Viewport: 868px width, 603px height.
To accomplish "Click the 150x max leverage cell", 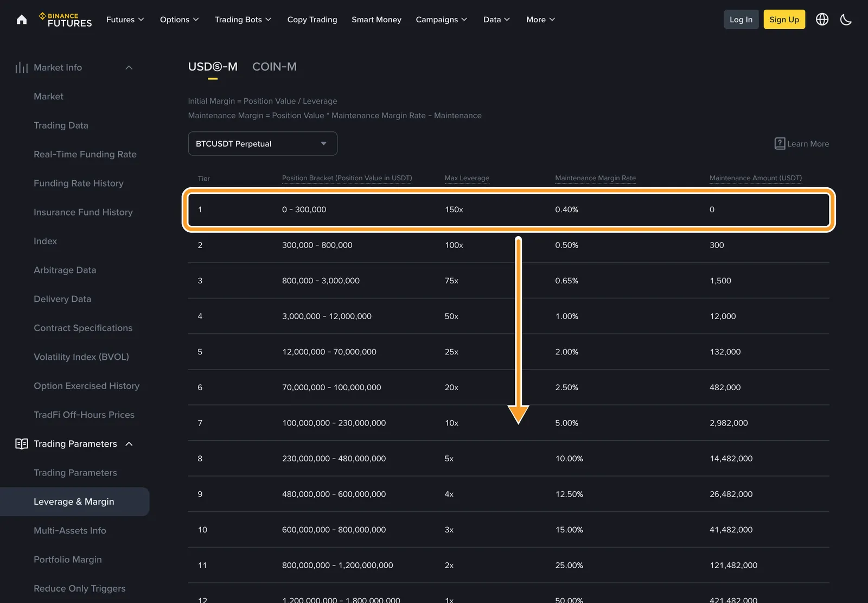I will tap(454, 210).
